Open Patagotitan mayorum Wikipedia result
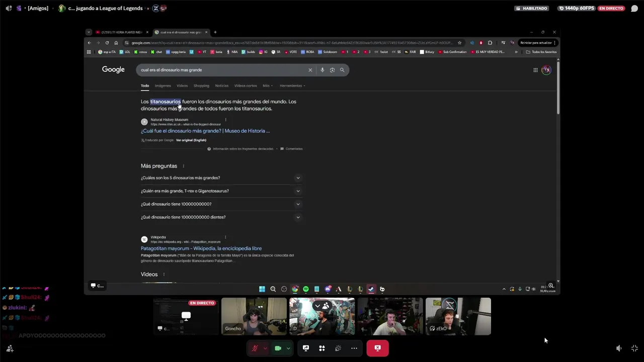644x362 pixels. pyautogui.click(x=201, y=248)
